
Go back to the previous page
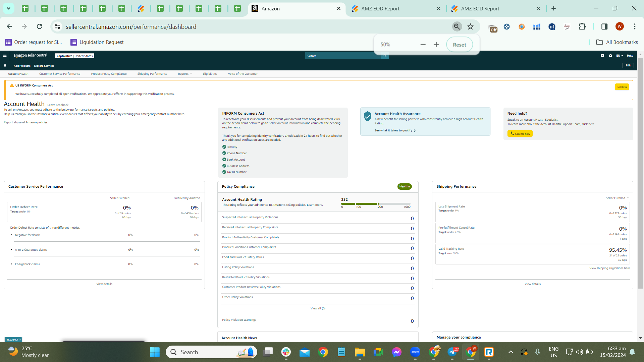click(x=9, y=26)
